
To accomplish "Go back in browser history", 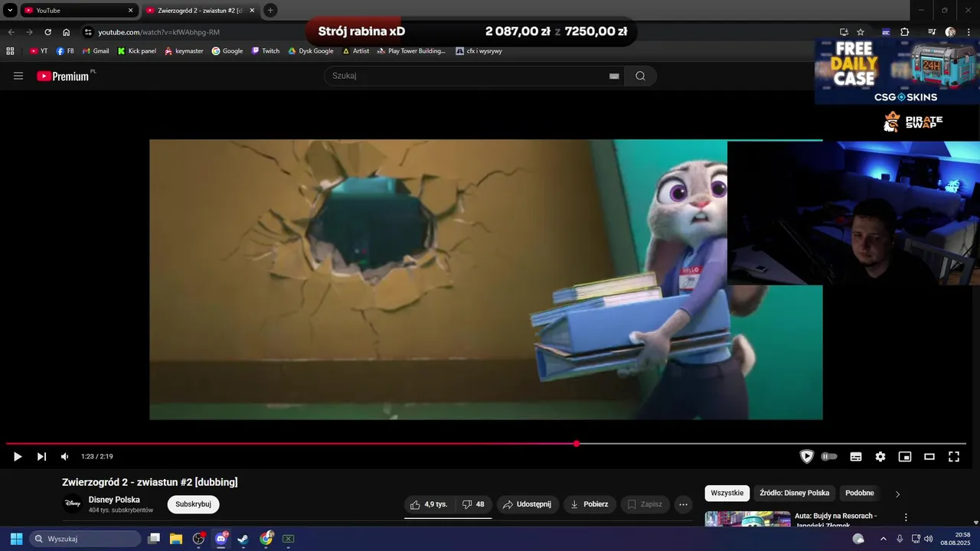I will click(x=11, y=32).
